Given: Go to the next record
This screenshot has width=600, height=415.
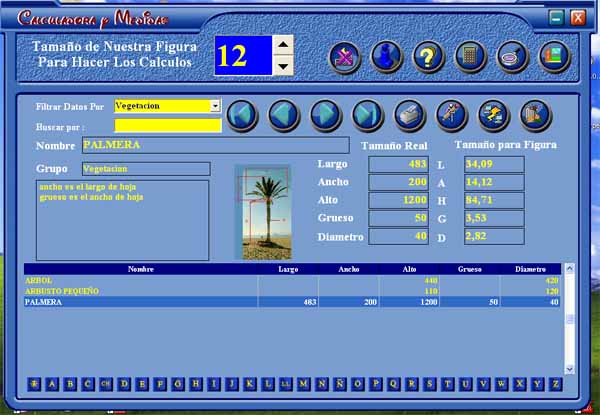Looking at the screenshot, I should (327, 116).
